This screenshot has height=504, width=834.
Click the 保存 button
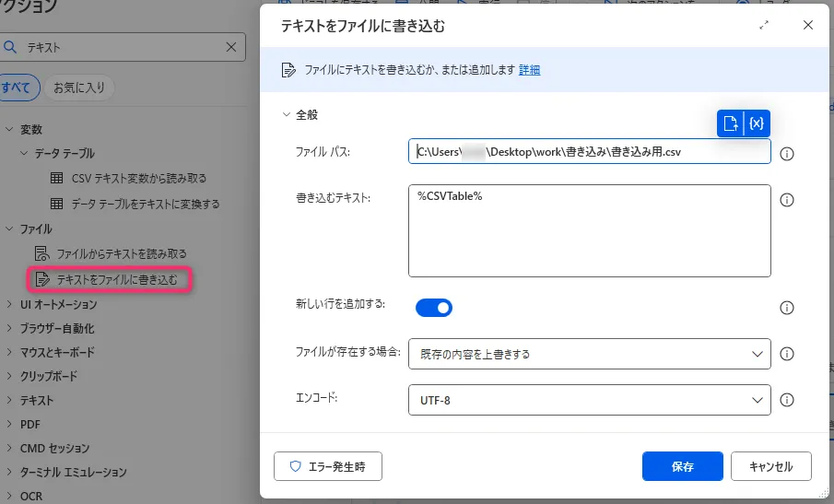point(682,466)
